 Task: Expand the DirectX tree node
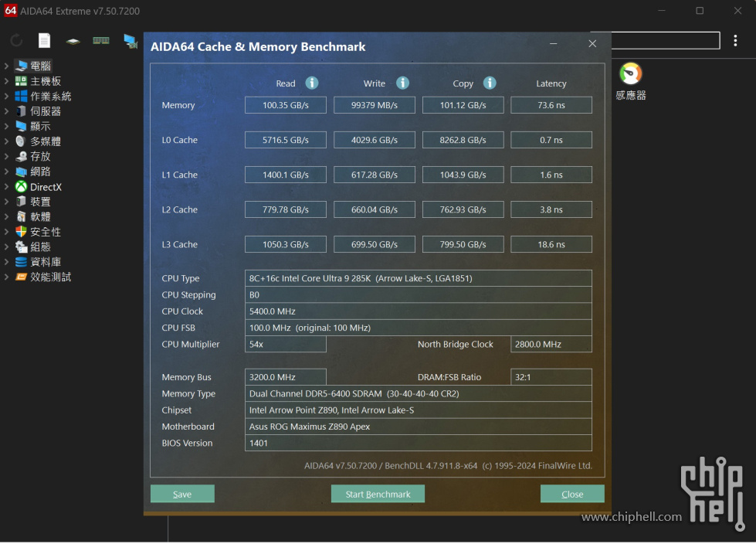(x=6, y=187)
